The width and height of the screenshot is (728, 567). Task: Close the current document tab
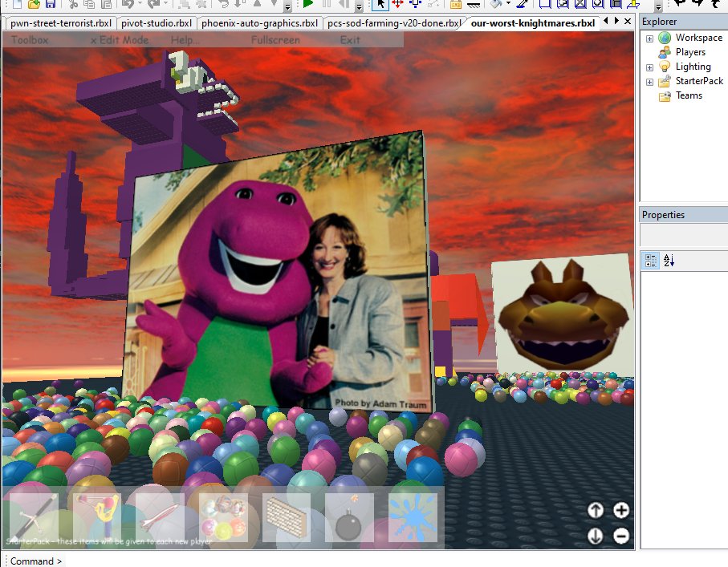[628, 22]
